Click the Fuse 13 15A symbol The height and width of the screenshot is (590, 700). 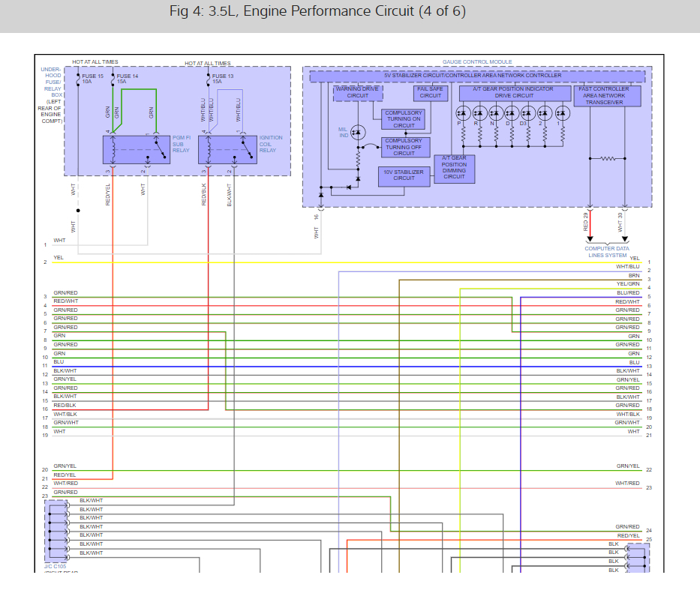(x=208, y=76)
